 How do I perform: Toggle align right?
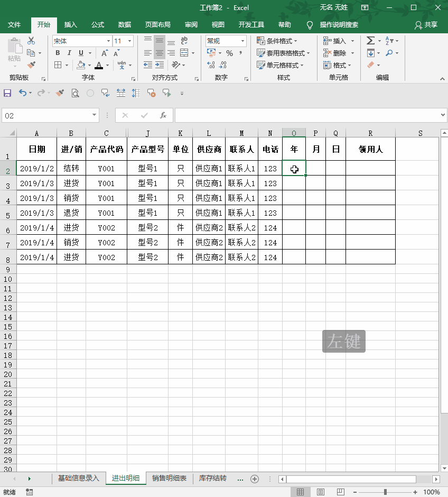[x=171, y=53]
